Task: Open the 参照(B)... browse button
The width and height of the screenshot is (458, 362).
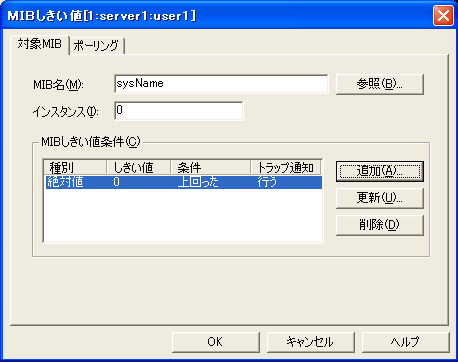Action: click(x=380, y=84)
